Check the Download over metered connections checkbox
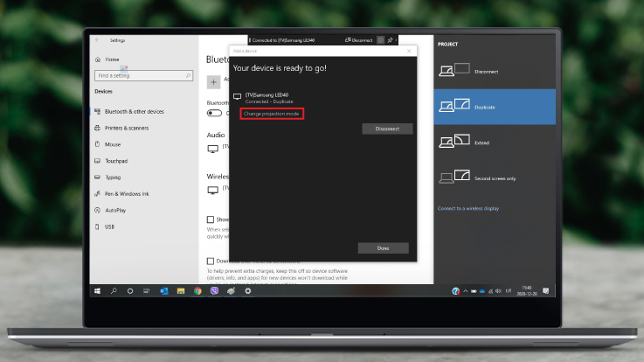This screenshot has width=644, height=362. 211,261
